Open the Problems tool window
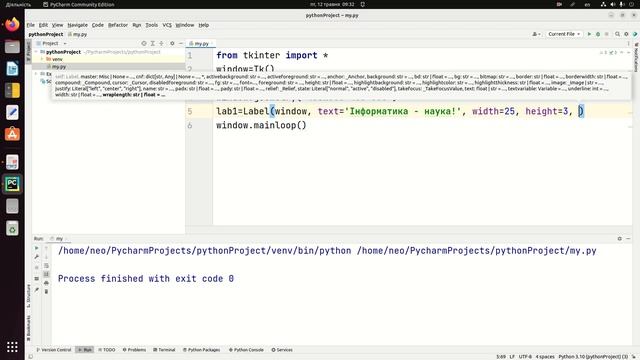Screen dimensions: 640x360 pos(134,350)
